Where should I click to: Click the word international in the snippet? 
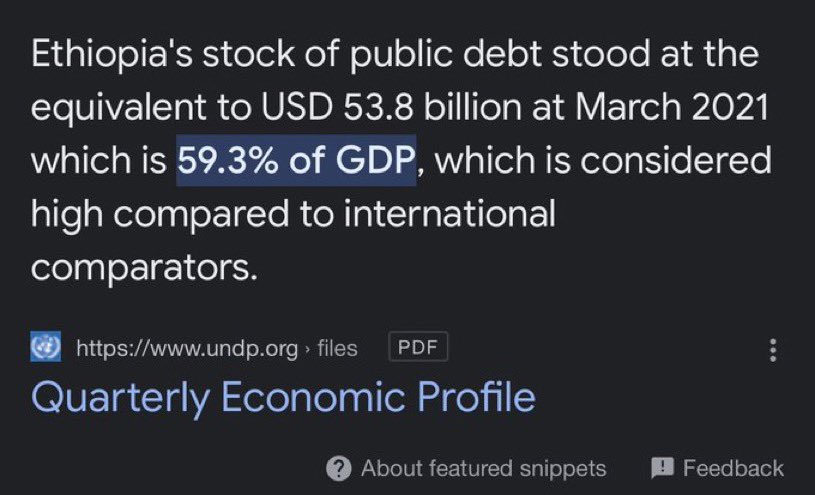click(x=450, y=214)
